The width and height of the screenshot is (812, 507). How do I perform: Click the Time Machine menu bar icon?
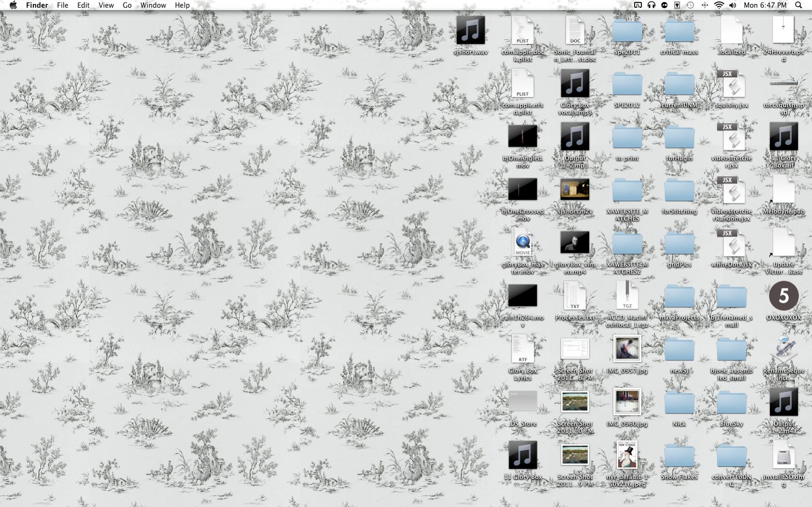click(x=691, y=5)
